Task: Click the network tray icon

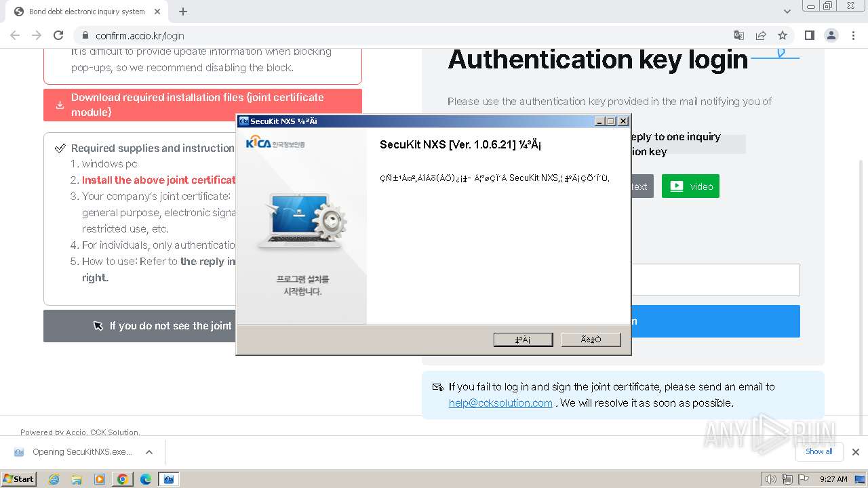Action: (x=787, y=479)
